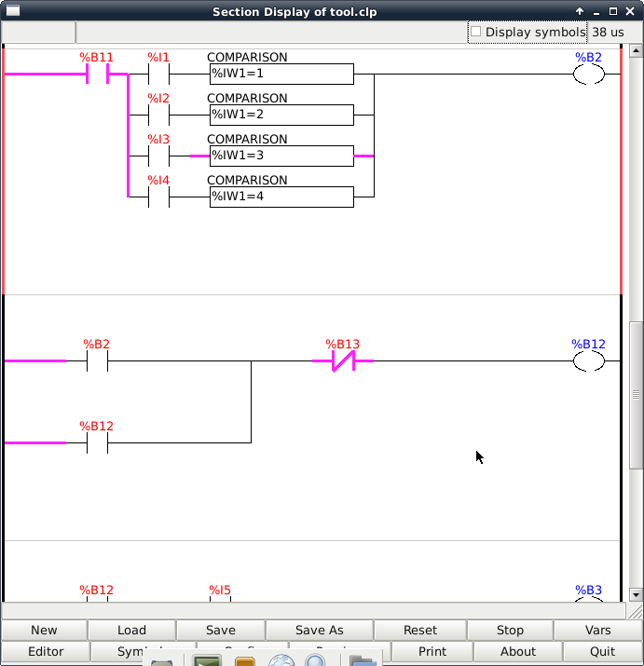Image resolution: width=644 pixels, height=666 pixels.
Task: Click the Save button
Action: (x=221, y=630)
